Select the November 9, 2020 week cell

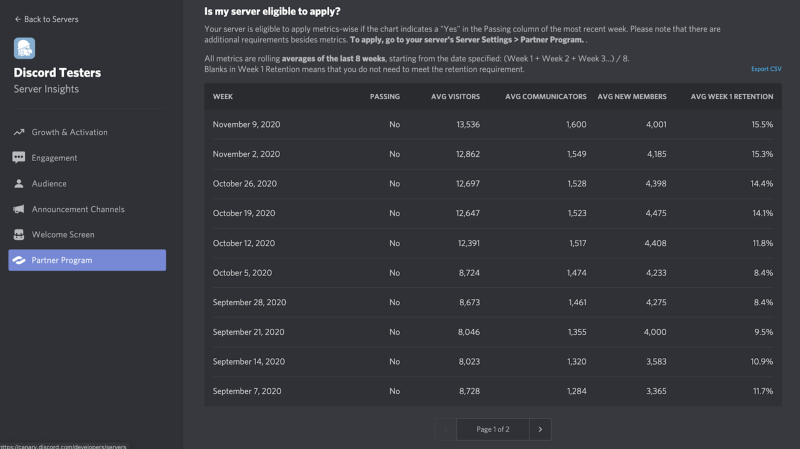pyautogui.click(x=246, y=124)
